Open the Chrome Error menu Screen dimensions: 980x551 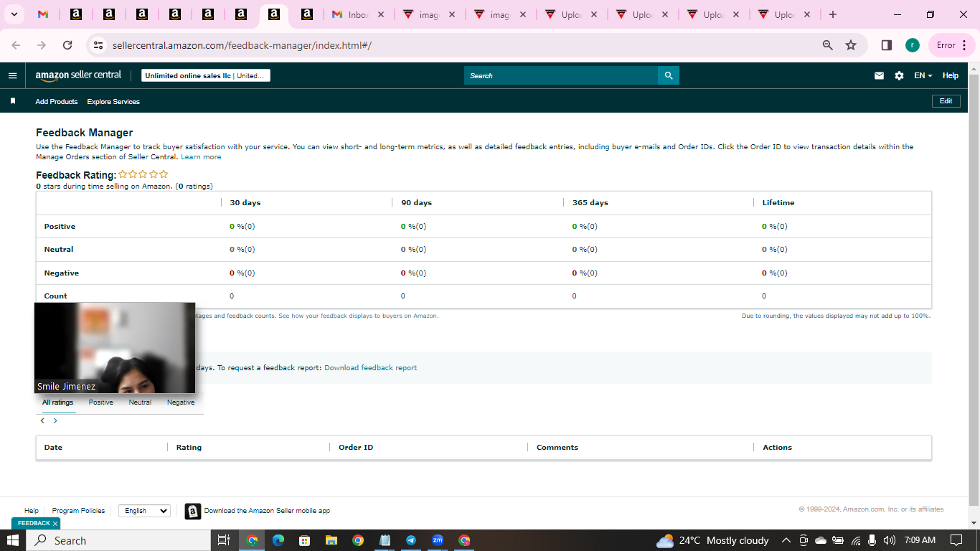click(953, 45)
